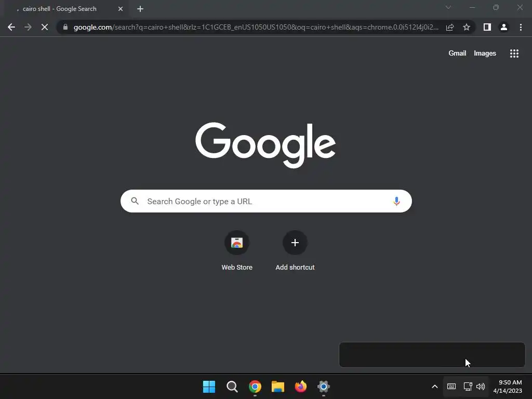Click the Search Google or type a URL box

click(x=266, y=201)
